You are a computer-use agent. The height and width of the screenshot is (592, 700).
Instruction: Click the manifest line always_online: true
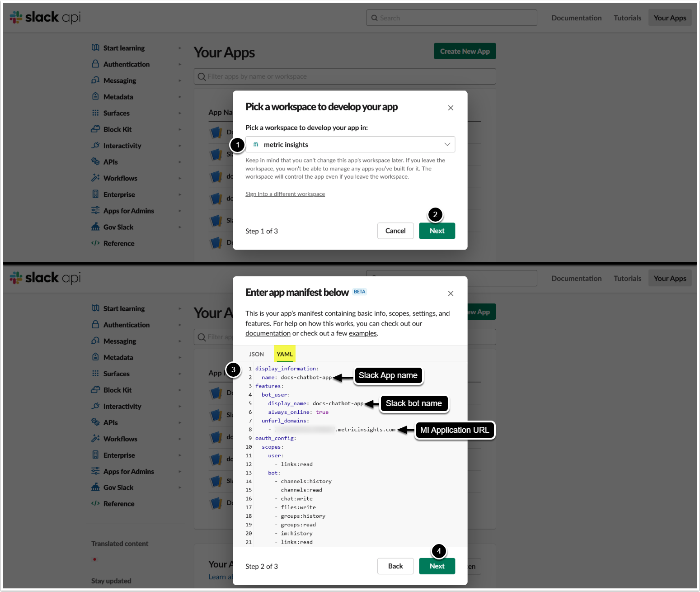point(298,412)
